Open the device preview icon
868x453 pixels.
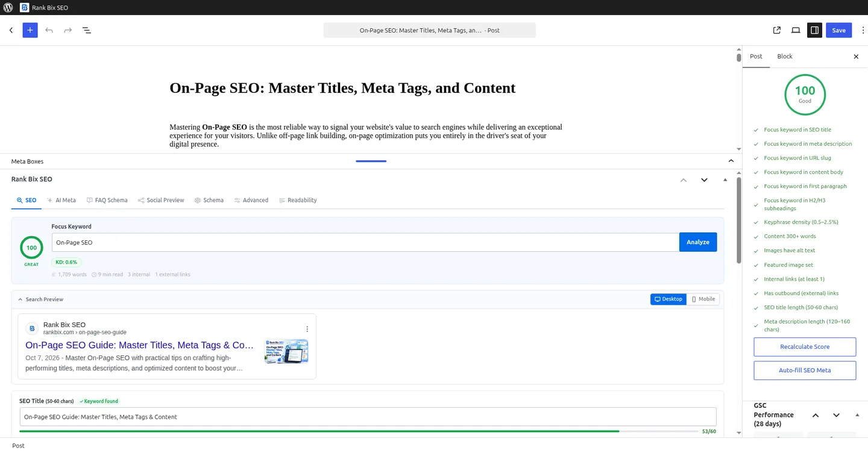(x=796, y=30)
